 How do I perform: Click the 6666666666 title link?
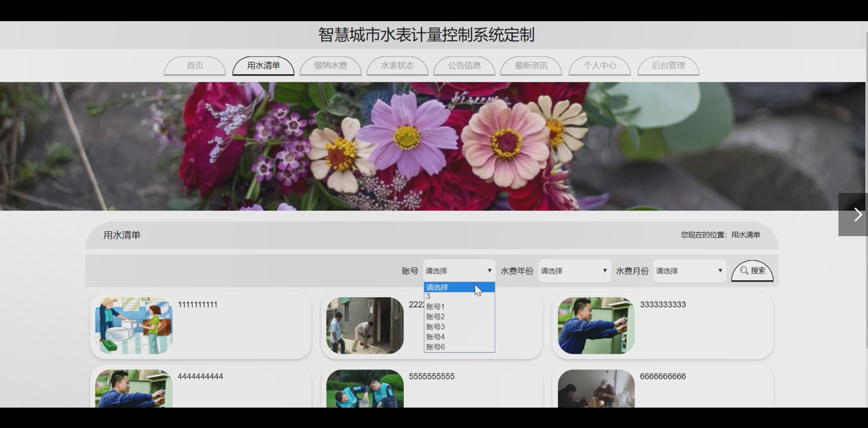coord(662,376)
